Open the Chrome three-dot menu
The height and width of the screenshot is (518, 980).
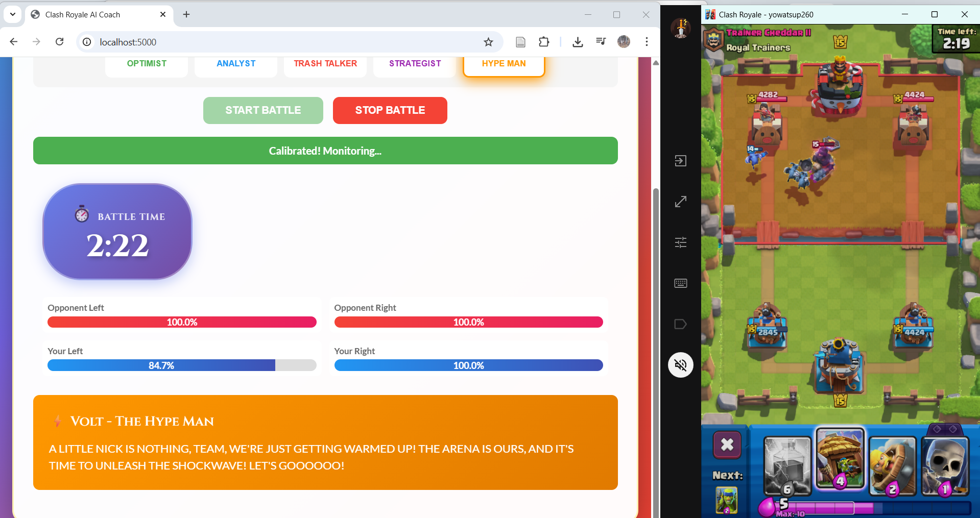647,42
